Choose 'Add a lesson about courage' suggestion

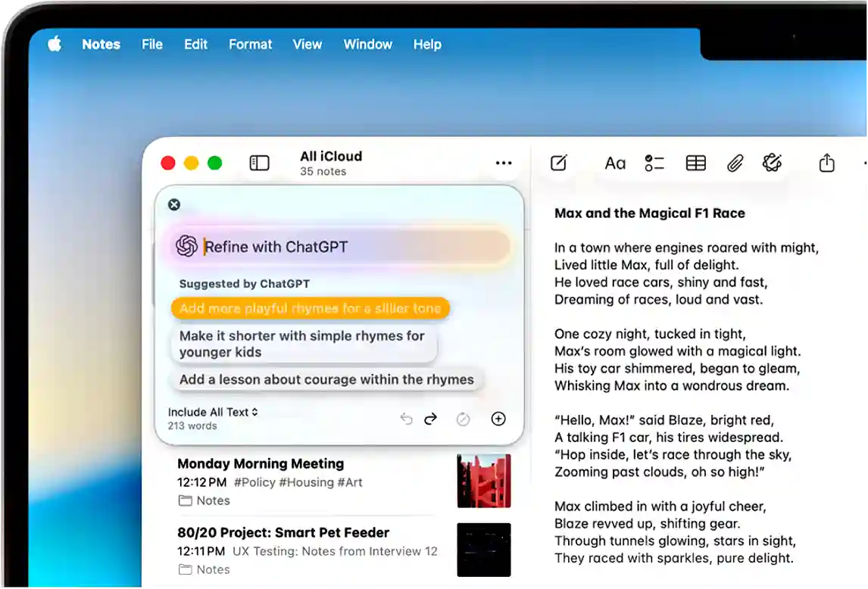coord(326,380)
